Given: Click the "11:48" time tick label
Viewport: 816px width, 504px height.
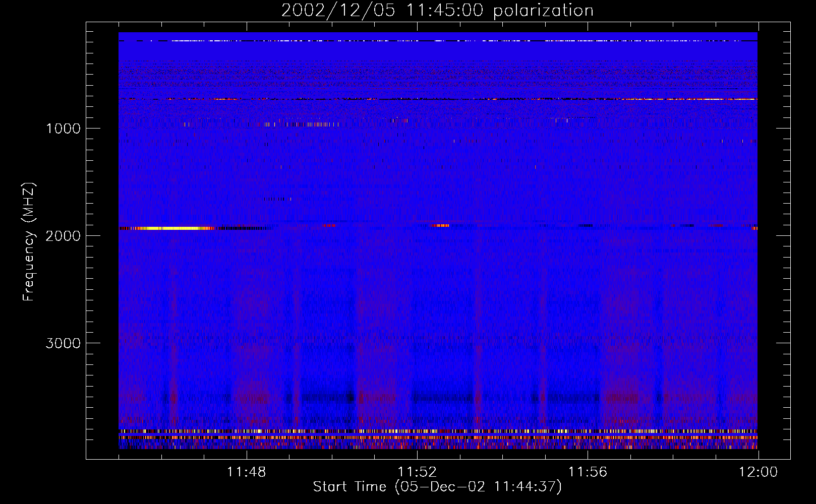Looking at the screenshot, I should tap(247, 472).
